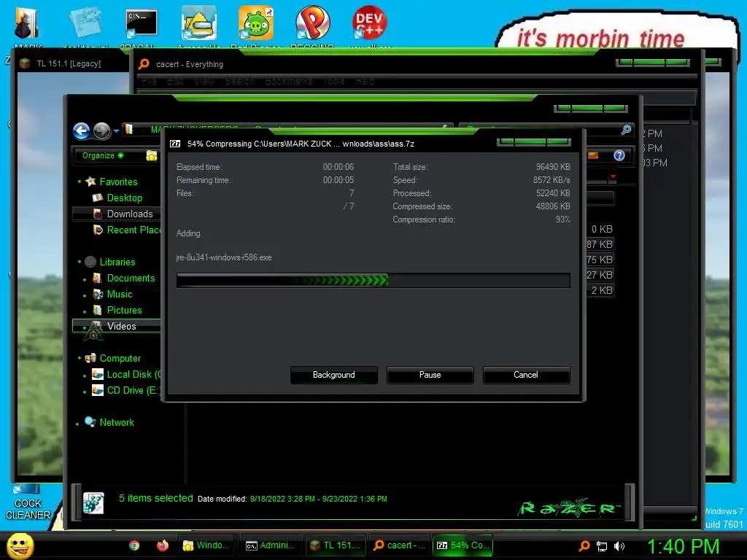Go back with the Explorer back arrow
The height and width of the screenshot is (560, 747).
click(82, 131)
